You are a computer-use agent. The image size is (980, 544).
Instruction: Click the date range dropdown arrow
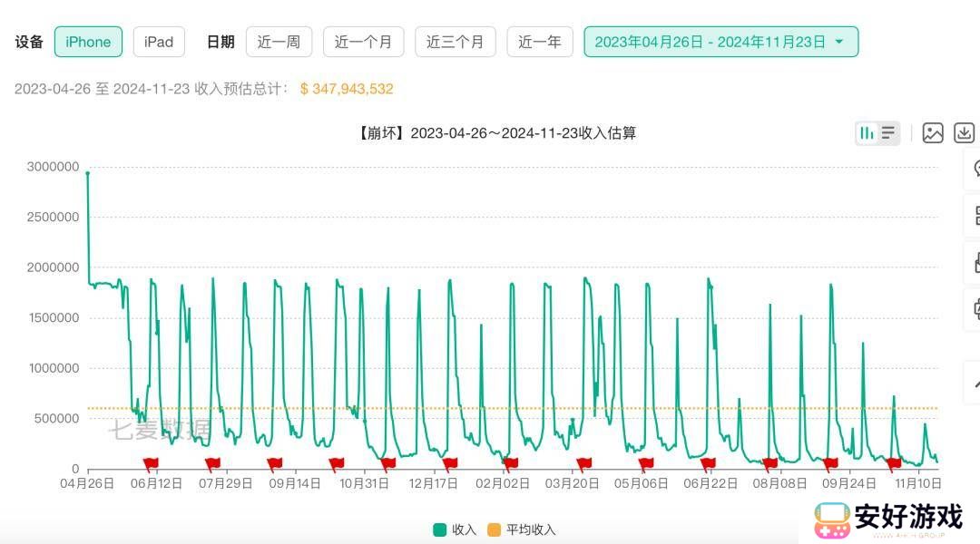click(839, 42)
